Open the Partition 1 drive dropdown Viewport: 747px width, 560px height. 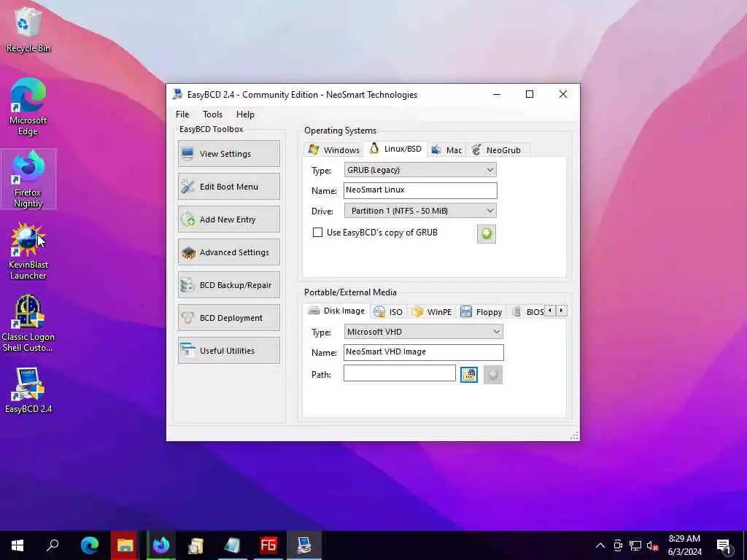coord(420,211)
